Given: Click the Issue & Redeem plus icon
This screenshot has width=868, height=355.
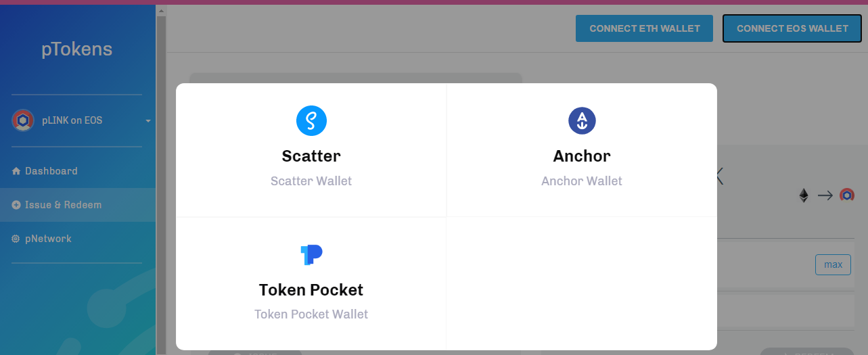Looking at the screenshot, I should coord(16,205).
